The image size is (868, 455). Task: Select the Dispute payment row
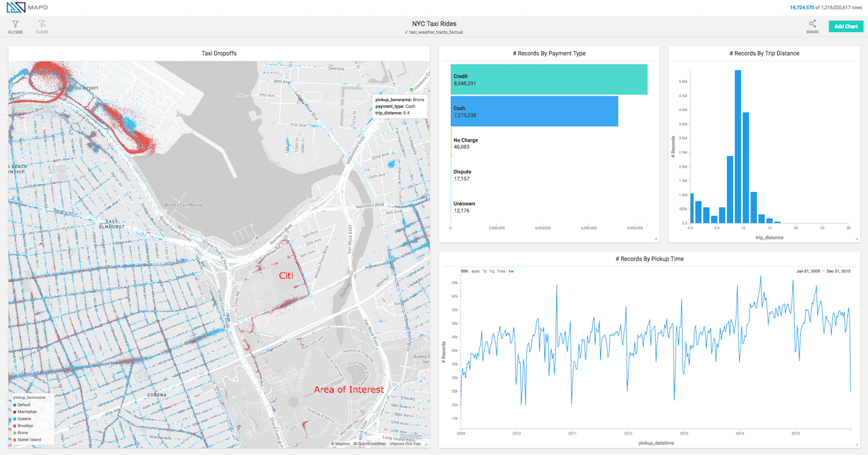click(551, 175)
